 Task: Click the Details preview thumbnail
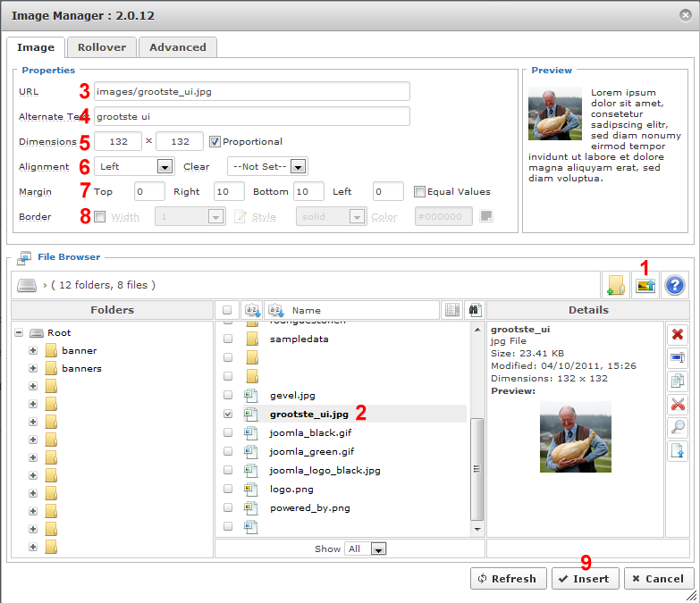576,437
